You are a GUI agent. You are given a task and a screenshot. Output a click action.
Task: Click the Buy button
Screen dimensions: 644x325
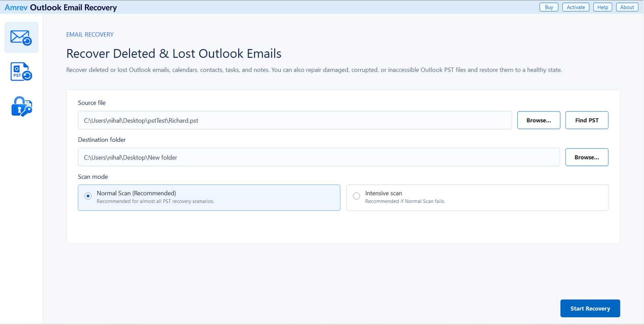pos(549,7)
